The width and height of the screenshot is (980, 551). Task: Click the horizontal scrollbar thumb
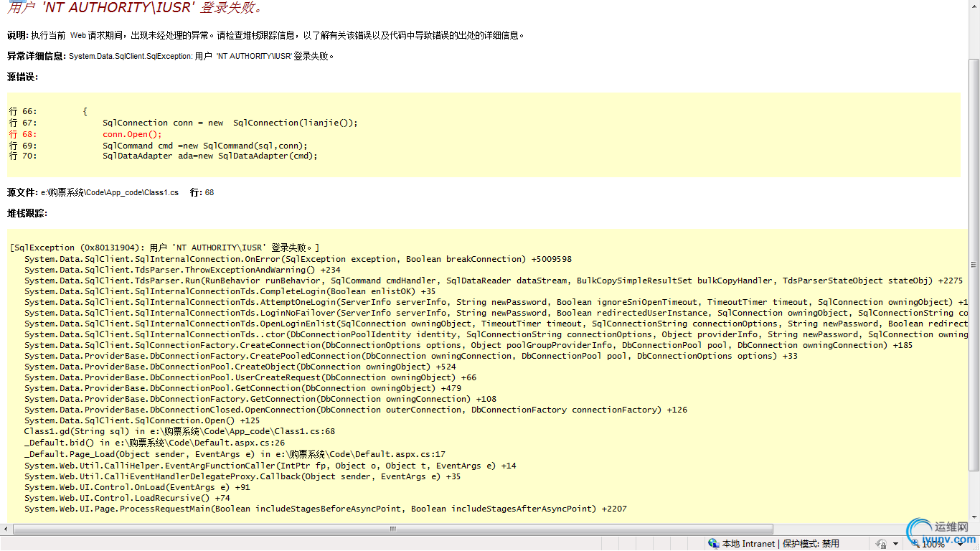click(x=393, y=529)
